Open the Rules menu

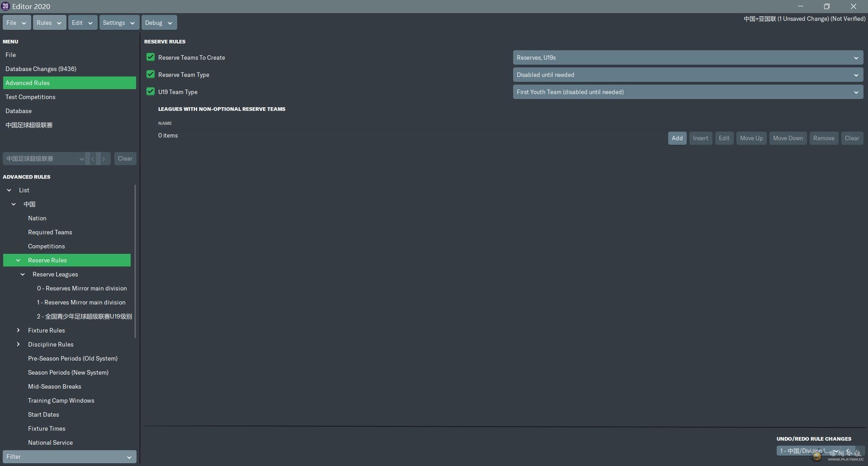click(x=49, y=23)
